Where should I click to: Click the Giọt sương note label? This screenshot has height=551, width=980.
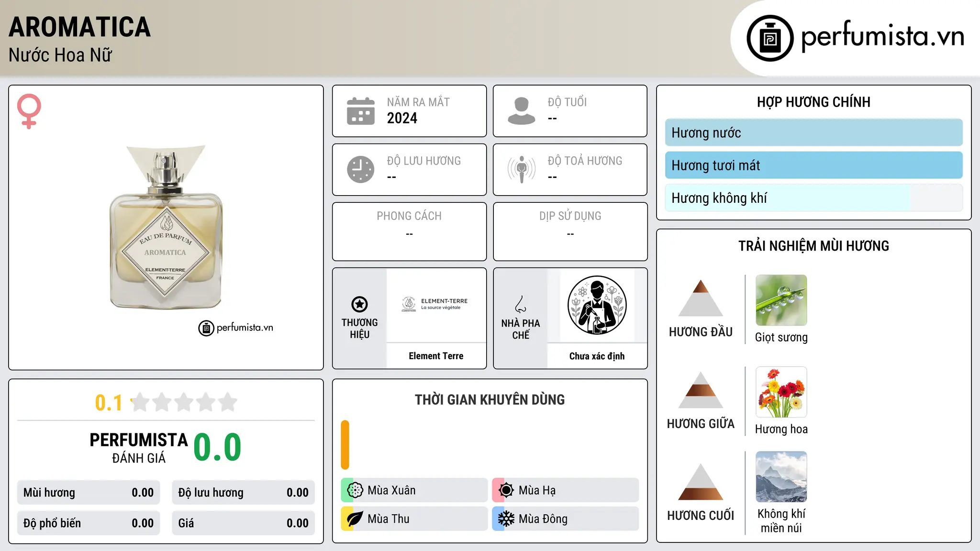(781, 337)
